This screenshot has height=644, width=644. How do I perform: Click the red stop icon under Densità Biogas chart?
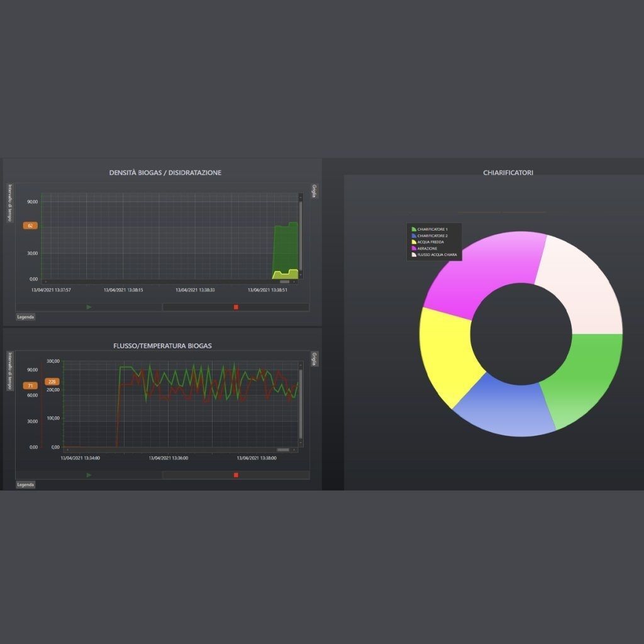pyautogui.click(x=235, y=307)
